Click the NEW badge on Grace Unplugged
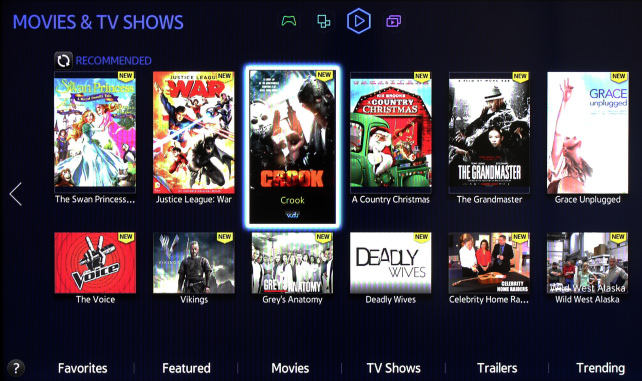 click(x=619, y=77)
